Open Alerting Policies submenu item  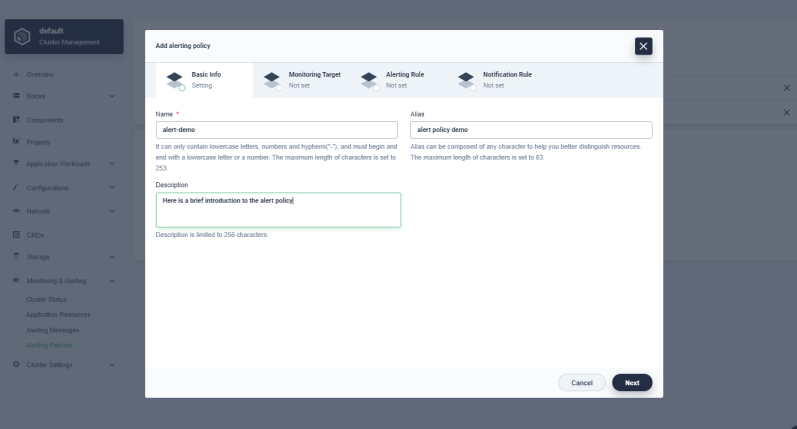(x=49, y=345)
